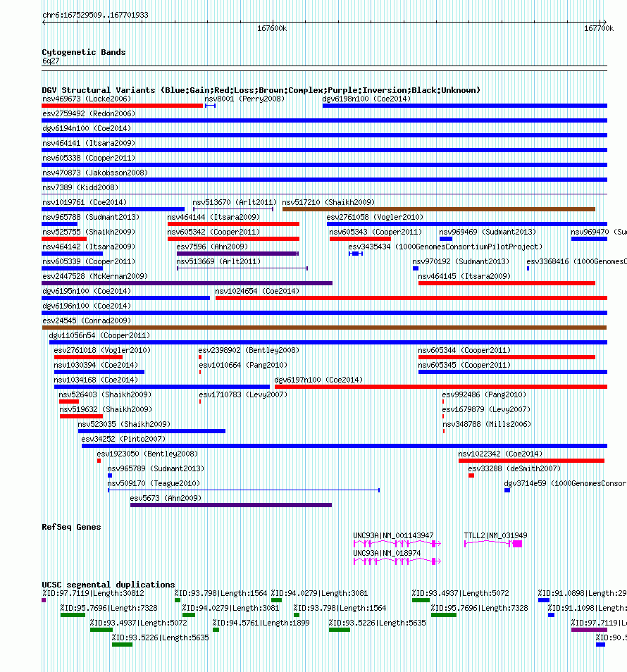Click the nsv7389 (Kidd2008) inversion line
Image resolution: width=627 pixels, height=672 pixels.
[325, 194]
